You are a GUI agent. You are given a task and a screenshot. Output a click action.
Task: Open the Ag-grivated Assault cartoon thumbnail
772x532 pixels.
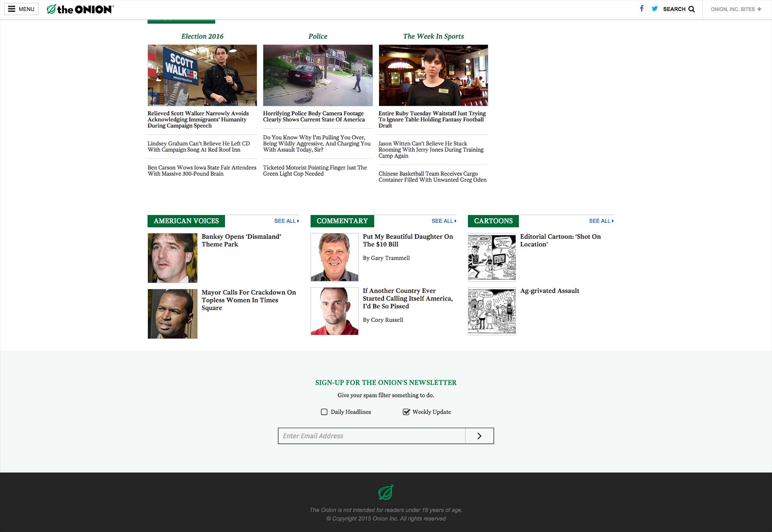coord(492,311)
